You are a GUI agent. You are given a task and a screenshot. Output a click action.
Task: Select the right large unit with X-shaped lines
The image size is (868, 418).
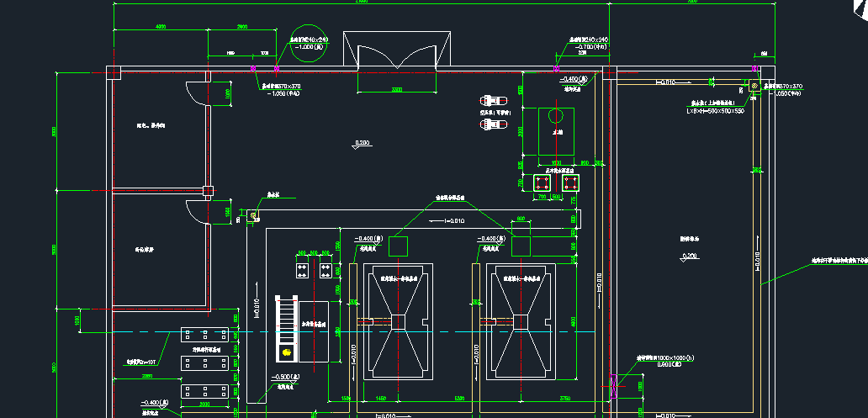click(521, 320)
